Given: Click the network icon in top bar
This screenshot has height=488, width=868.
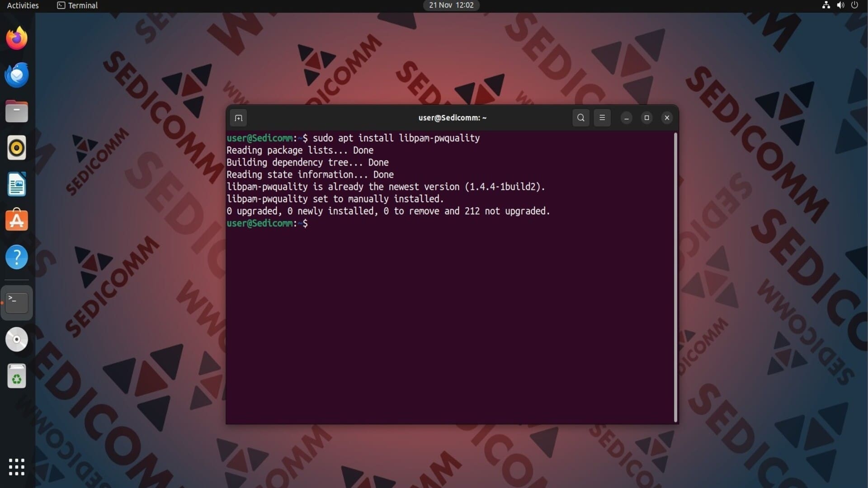Looking at the screenshot, I should click(x=826, y=5).
